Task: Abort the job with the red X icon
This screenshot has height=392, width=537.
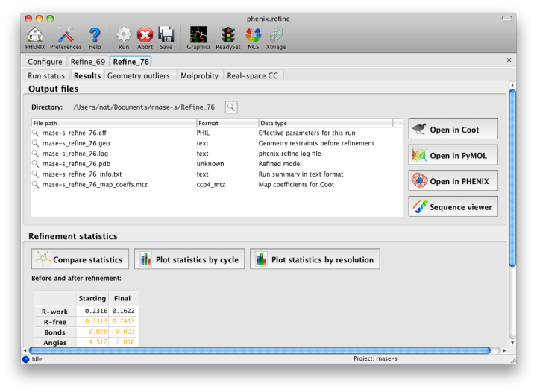Action: [x=145, y=35]
